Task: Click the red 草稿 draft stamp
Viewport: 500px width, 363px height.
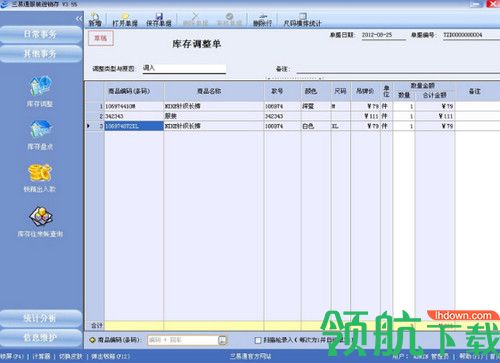Action: tap(101, 38)
